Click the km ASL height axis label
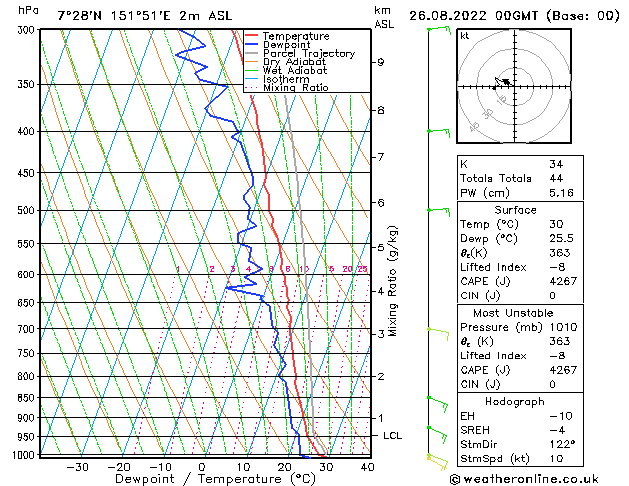The width and height of the screenshot is (629, 486). (x=384, y=17)
